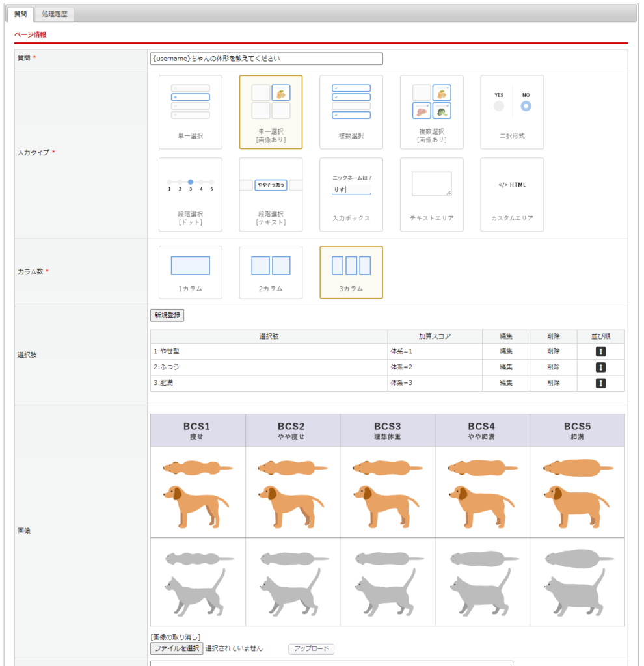The width and height of the screenshot is (644, 666).
Task: Switch to the 処理履歴 tab
Action: point(55,14)
